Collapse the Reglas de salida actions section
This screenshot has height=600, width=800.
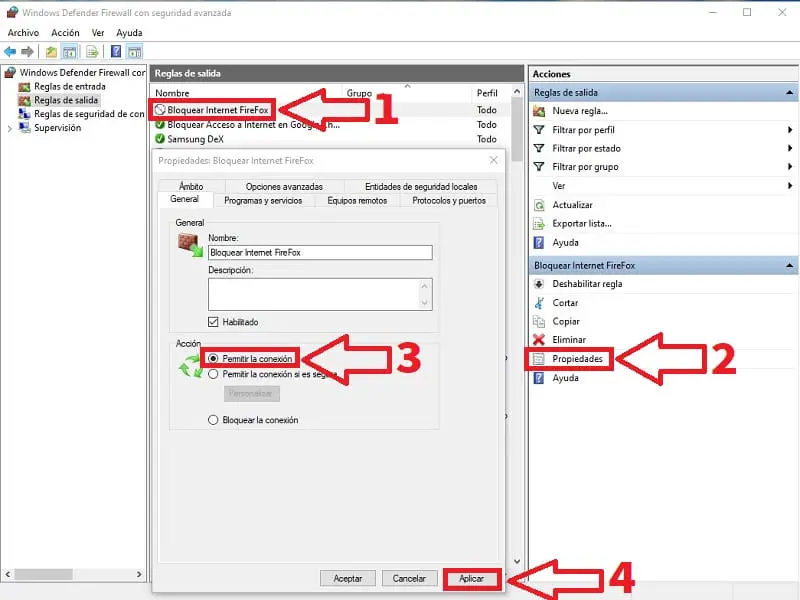(x=789, y=93)
